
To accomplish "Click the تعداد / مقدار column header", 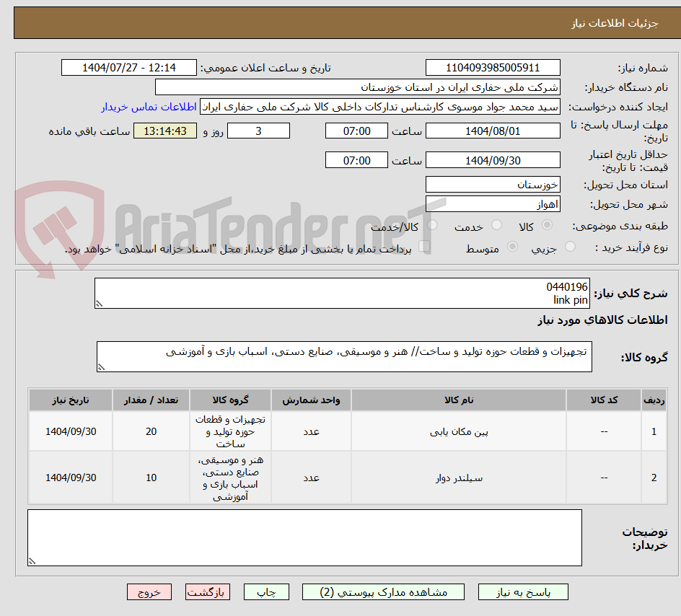I will (x=151, y=400).
